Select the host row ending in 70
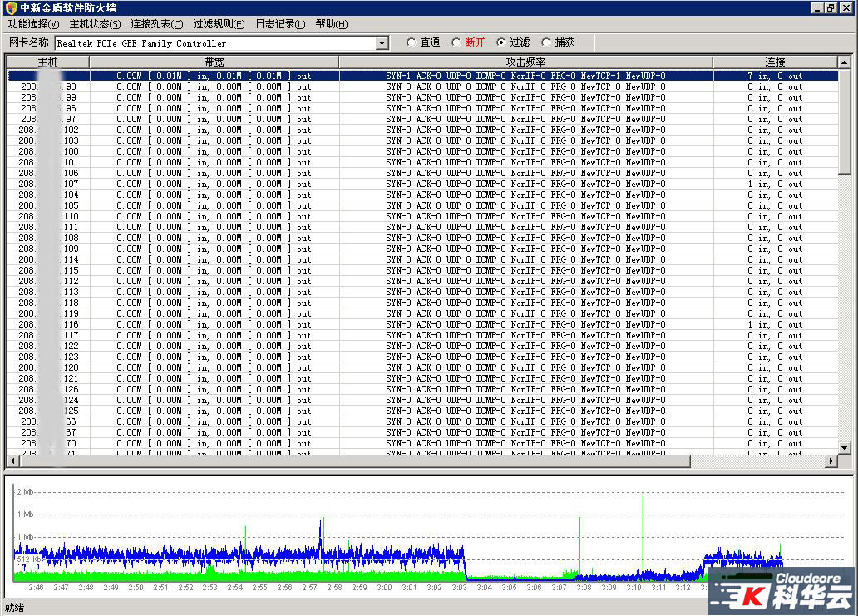This screenshot has height=616, width=858. [x=422, y=444]
